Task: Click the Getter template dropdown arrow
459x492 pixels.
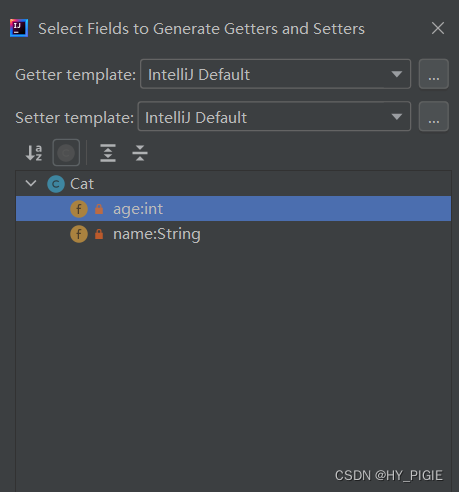Action: click(x=397, y=74)
